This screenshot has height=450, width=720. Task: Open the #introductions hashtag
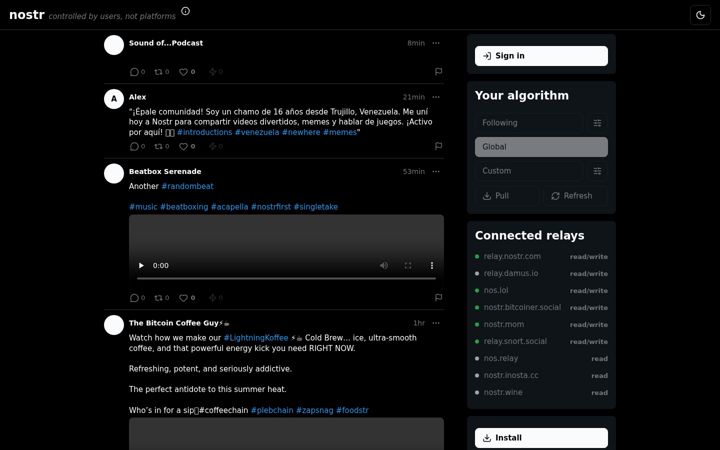[204, 132]
